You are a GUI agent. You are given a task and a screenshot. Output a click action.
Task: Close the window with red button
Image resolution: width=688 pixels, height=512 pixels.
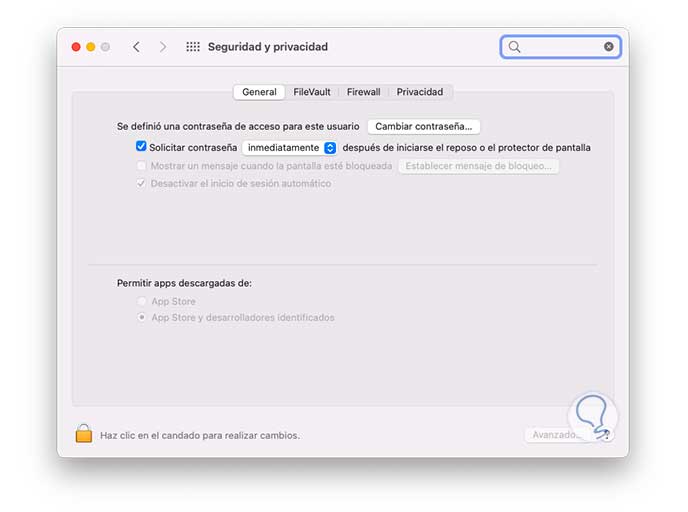tap(75, 47)
